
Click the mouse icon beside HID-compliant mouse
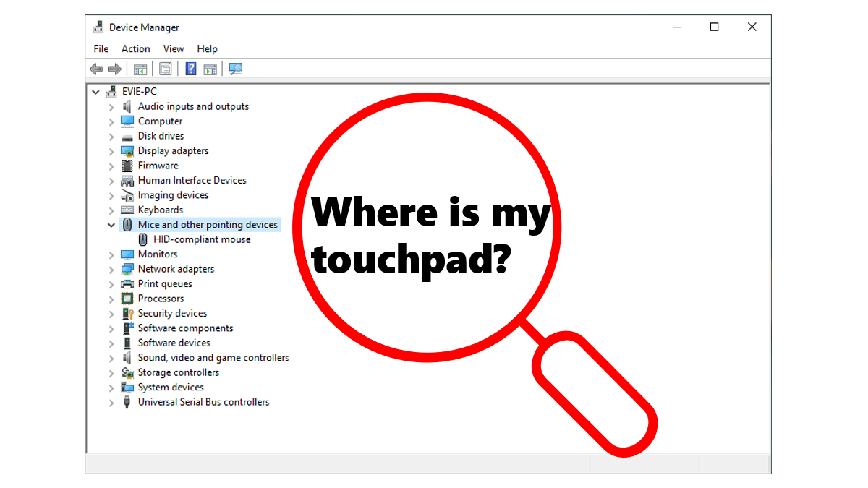[142, 239]
